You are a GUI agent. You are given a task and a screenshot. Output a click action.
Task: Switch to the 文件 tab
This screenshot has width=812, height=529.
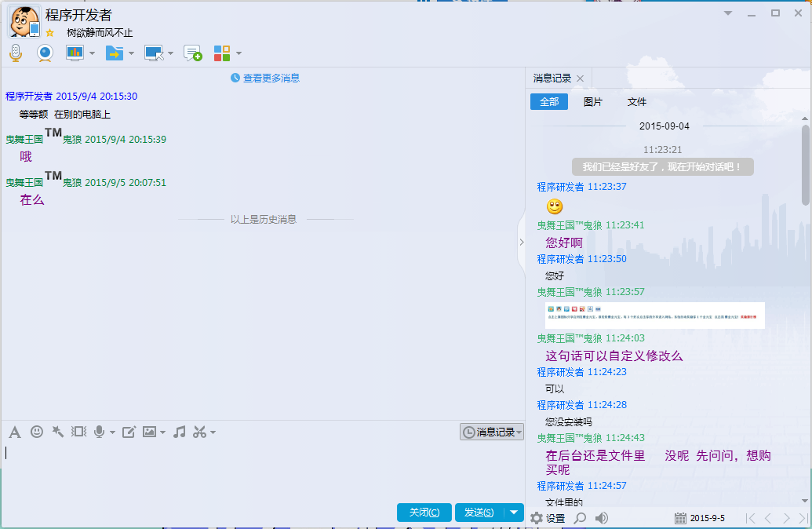click(636, 101)
